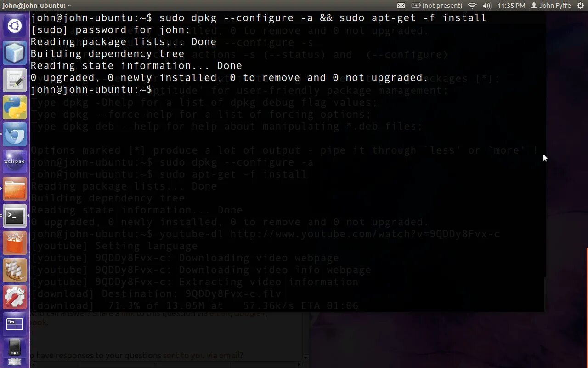The height and width of the screenshot is (368, 588).
Task: Focus the Terminal launcher icon
Action: [15, 216]
